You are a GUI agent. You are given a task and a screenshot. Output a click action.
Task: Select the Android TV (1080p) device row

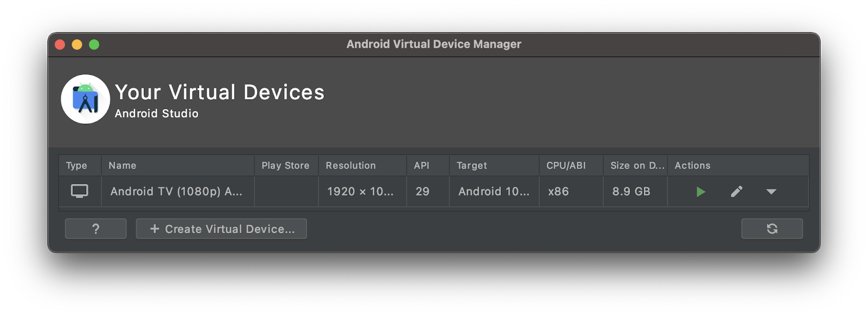point(176,192)
